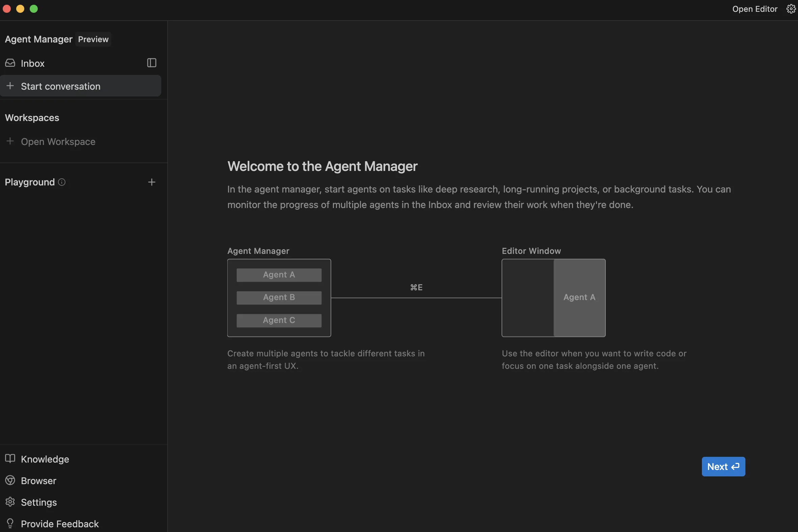Select the Agent Manager heading
This screenshot has width=798, height=532.
pyautogui.click(x=38, y=39)
